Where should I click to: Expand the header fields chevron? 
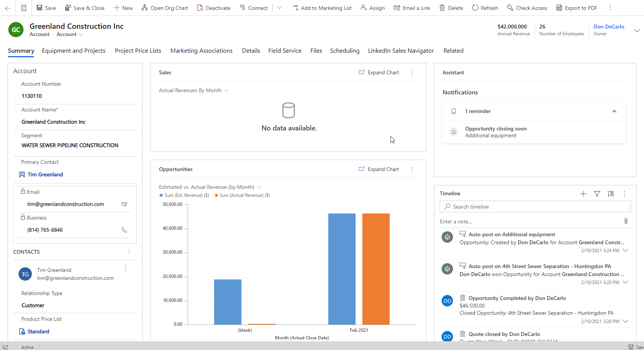[637, 30]
